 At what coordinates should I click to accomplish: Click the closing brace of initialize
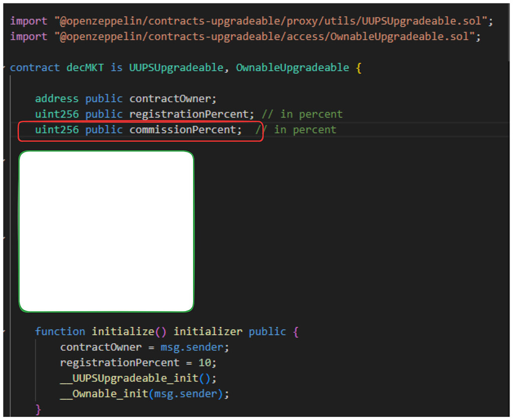(38, 409)
